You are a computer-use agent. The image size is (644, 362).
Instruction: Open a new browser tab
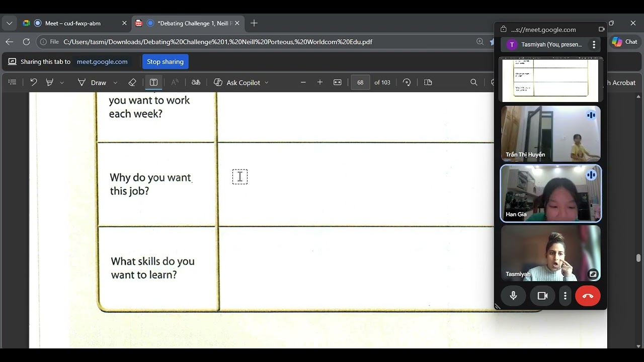tap(254, 23)
